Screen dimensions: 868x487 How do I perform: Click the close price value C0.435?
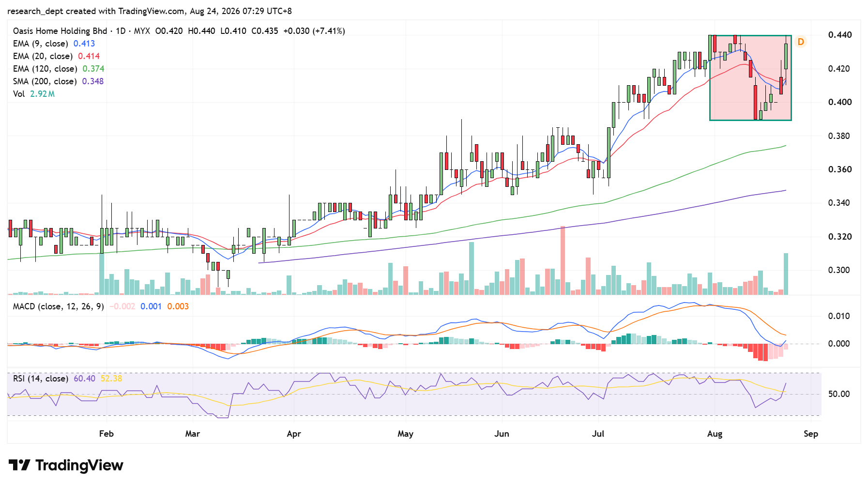[x=265, y=31]
